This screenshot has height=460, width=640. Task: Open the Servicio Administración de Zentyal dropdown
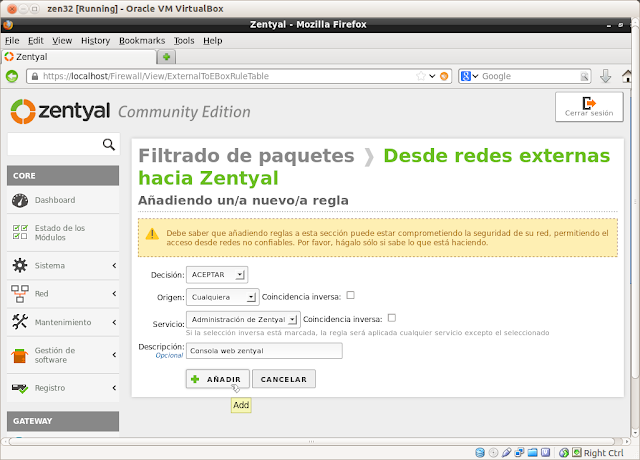click(x=243, y=320)
